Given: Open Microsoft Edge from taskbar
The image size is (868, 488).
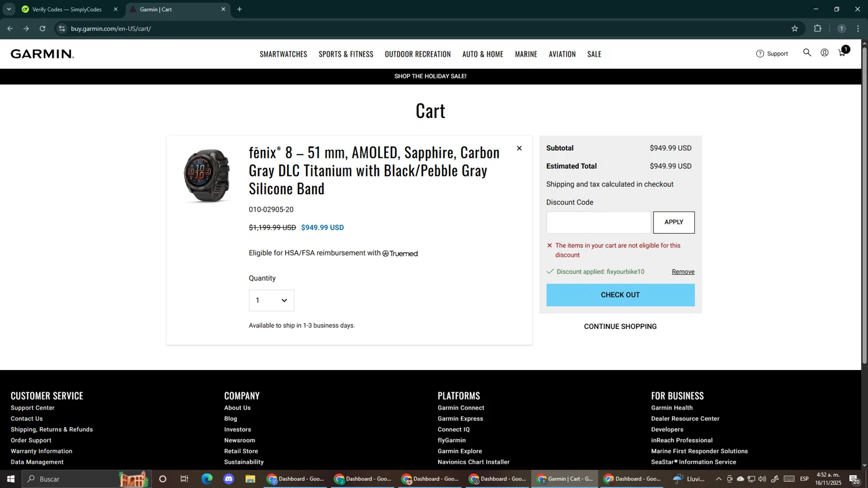Looking at the screenshot, I should (x=207, y=479).
